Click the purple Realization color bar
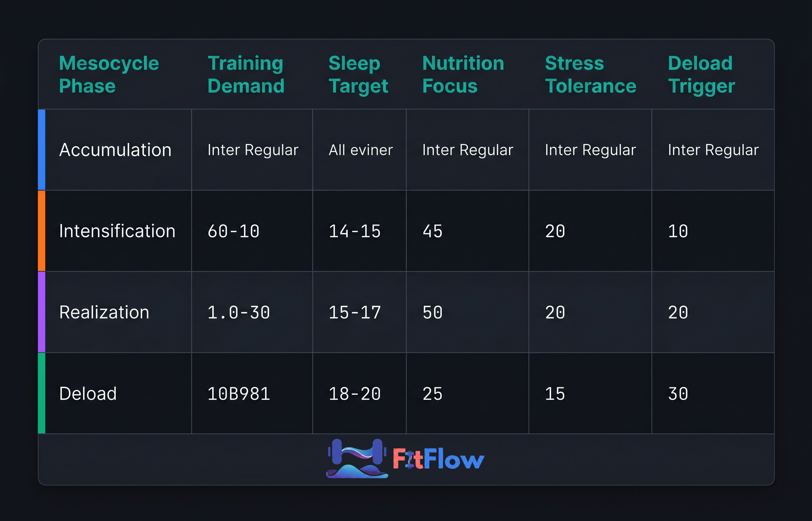This screenshot has height=521, width=812. 41,312
